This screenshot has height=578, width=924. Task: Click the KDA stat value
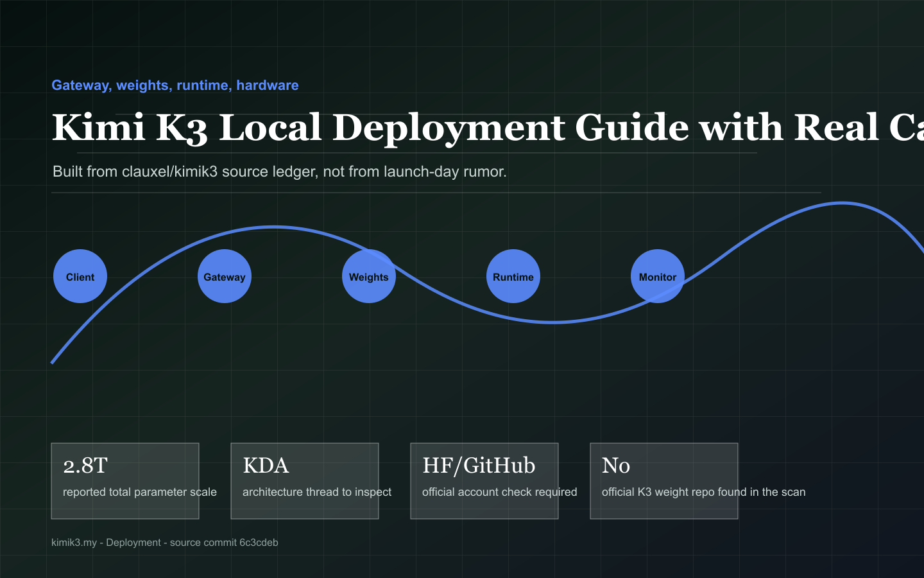coord(266,465)
